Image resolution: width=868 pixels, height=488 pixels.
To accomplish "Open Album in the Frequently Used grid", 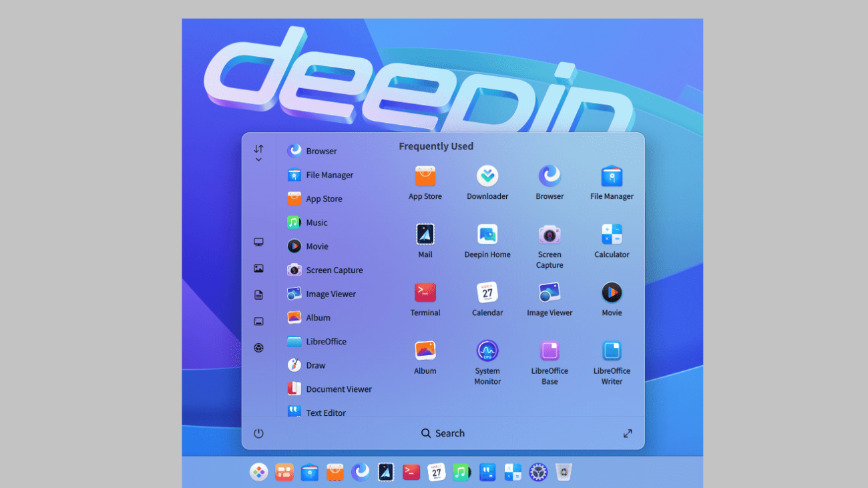I will [x=425, y=357].
